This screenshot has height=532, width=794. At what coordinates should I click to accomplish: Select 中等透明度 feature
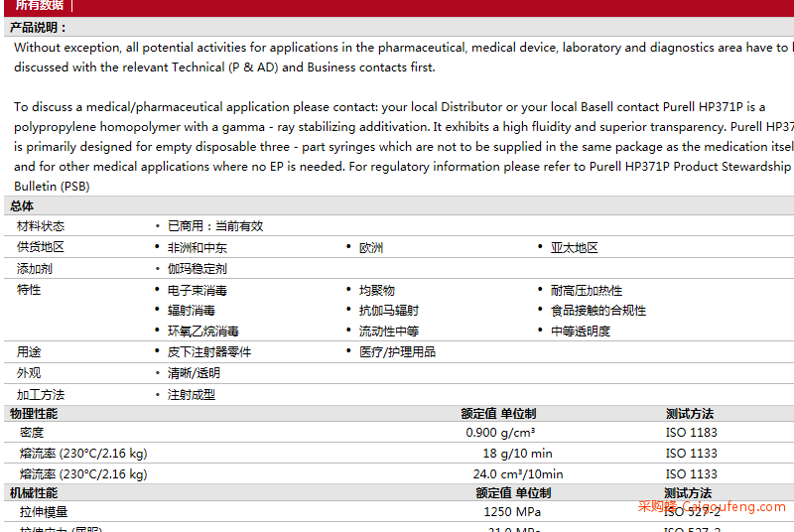pos(581,332)
